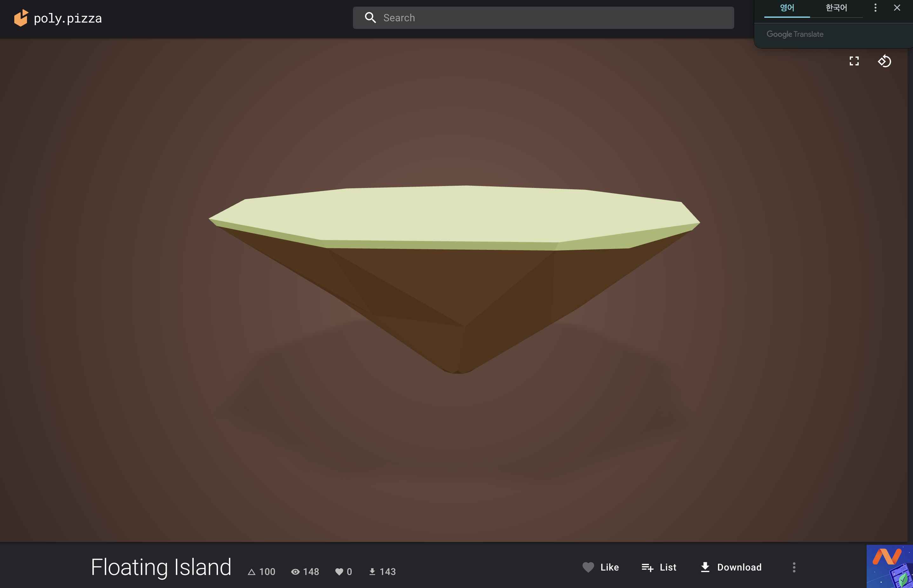Click the poly.pizza logo icon
Viewport: 913px width, 588px height.
[x=21, y=18]
